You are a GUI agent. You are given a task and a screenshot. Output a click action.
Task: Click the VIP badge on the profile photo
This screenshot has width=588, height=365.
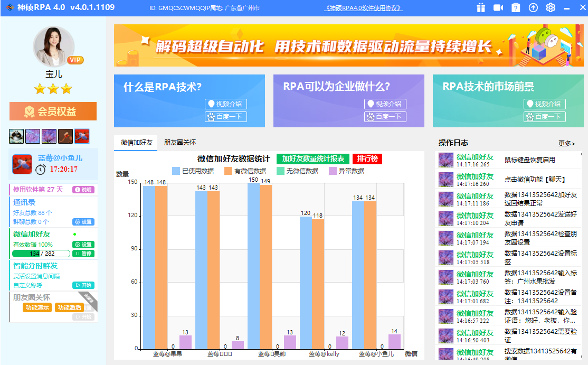75,60
